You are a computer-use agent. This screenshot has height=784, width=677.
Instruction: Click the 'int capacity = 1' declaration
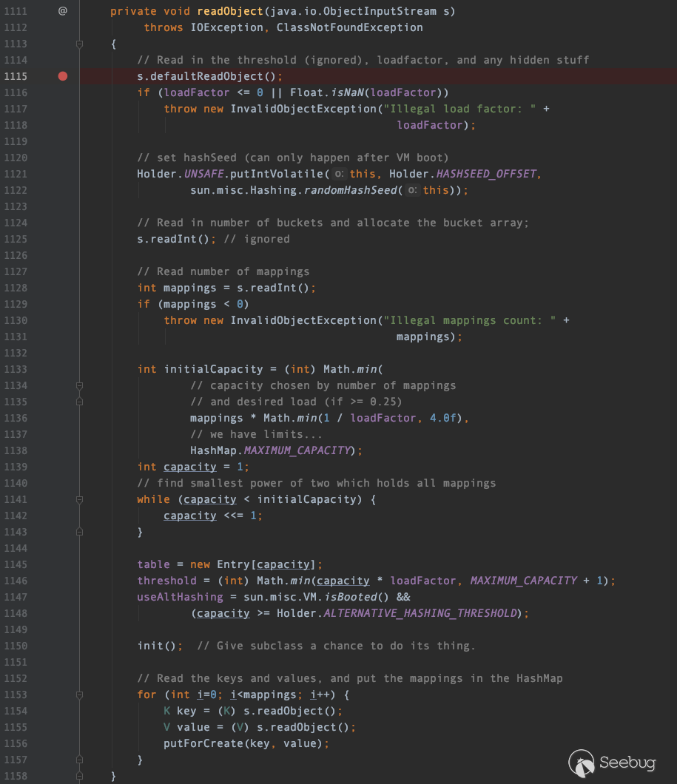point(190,467)
